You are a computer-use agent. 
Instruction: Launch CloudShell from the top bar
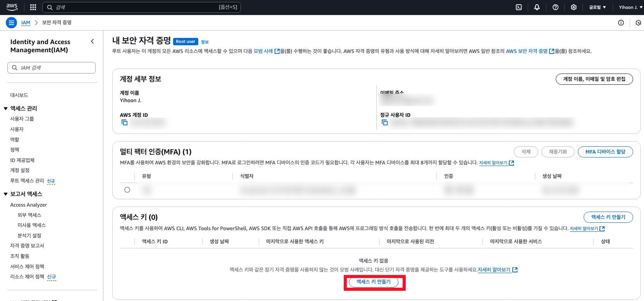(x=519, y=7)
